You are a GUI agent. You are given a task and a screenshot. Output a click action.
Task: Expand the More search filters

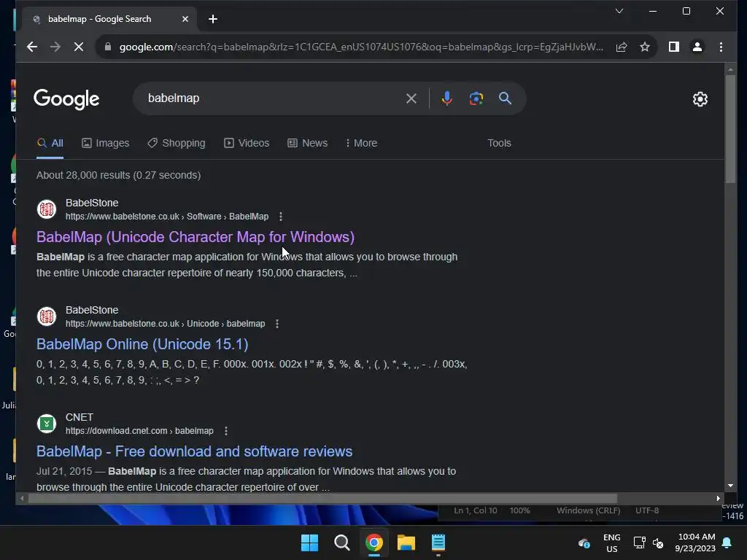(361, 144)
